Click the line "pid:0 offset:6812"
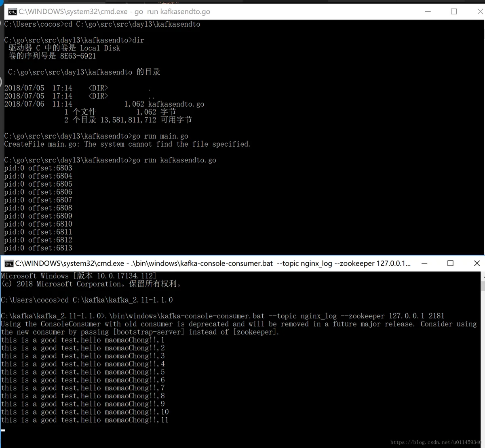This screenshot has height=448, width=485. pyautogui.click(x=38, y=240)
